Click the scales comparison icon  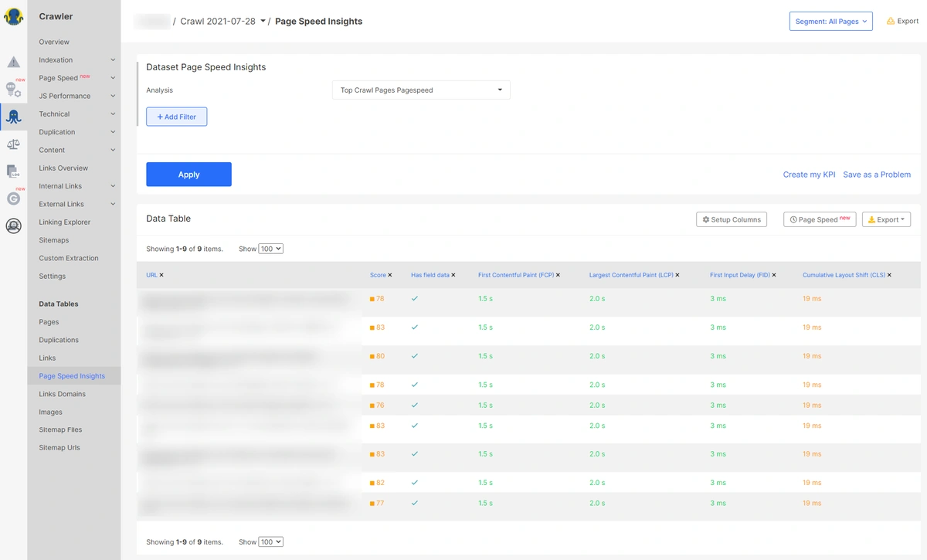(x=14, y=144)
